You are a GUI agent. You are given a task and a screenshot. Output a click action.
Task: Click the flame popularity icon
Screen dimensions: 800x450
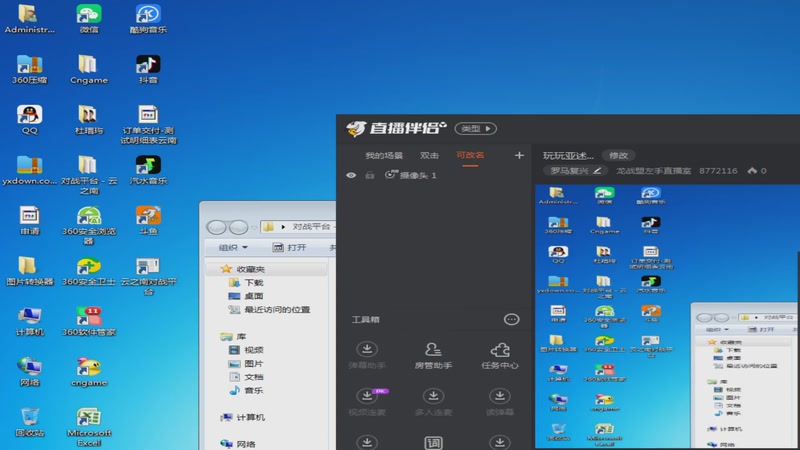[752, 170]
